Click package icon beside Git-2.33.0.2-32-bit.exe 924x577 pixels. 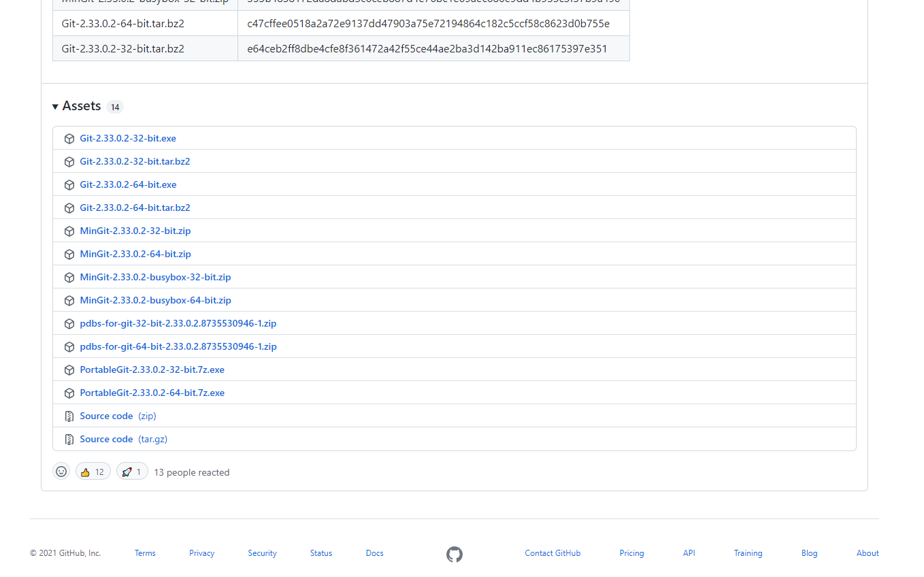click(69, 139)
